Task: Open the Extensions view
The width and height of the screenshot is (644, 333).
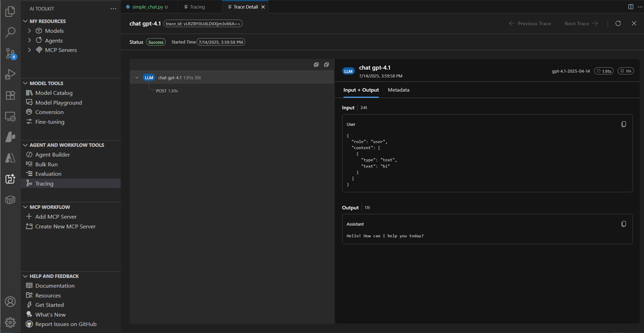Action: (10, 95)
